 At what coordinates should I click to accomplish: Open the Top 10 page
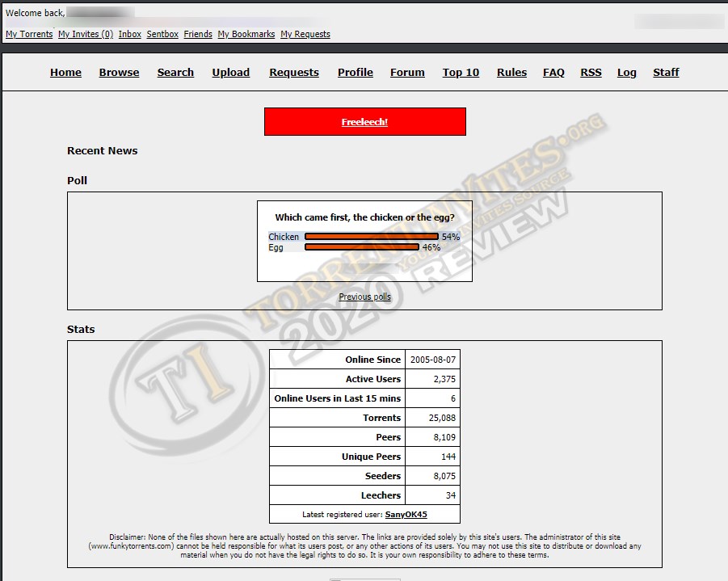[461, 73]
